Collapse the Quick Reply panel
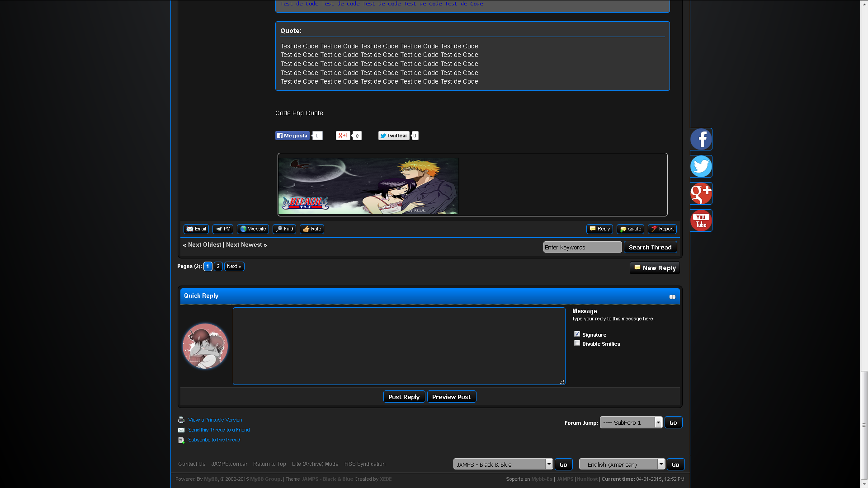This screenshot has width=868, height=488. 672,297
